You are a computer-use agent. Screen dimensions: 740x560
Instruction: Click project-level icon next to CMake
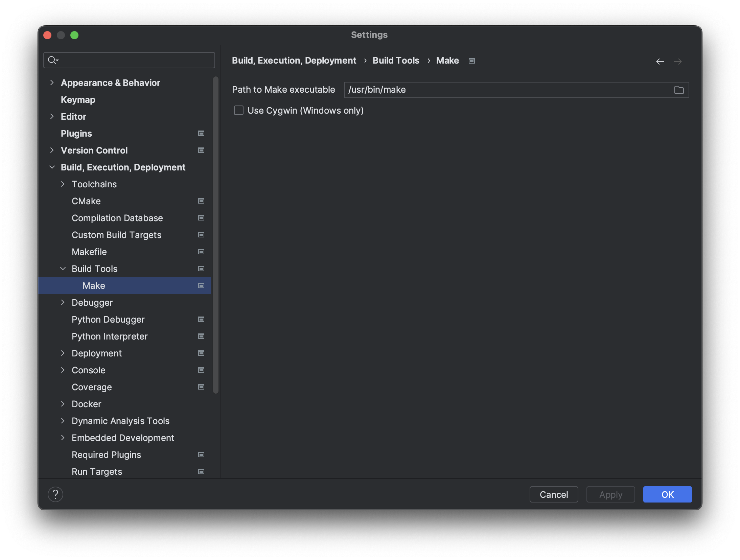coord(201,201)
